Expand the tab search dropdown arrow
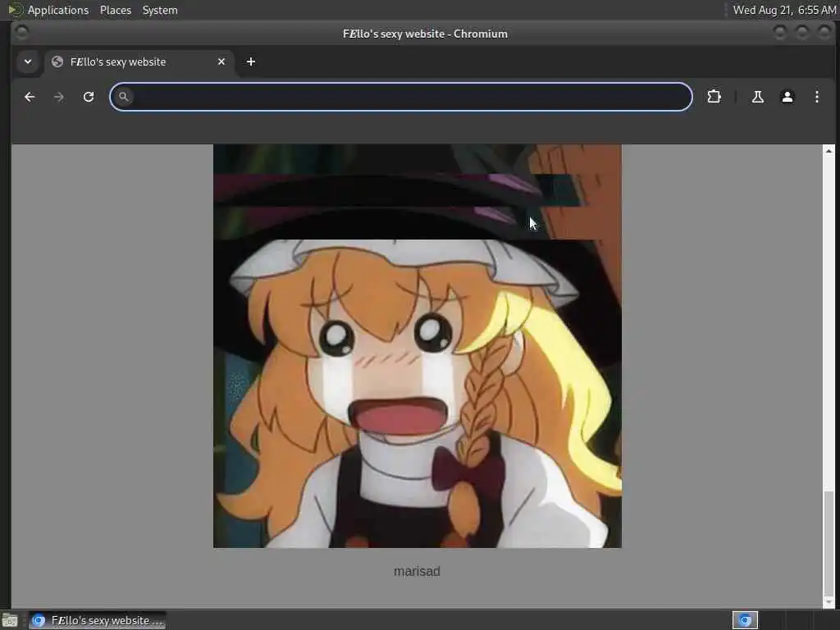The image size is (840, 630). coord(28,62)
